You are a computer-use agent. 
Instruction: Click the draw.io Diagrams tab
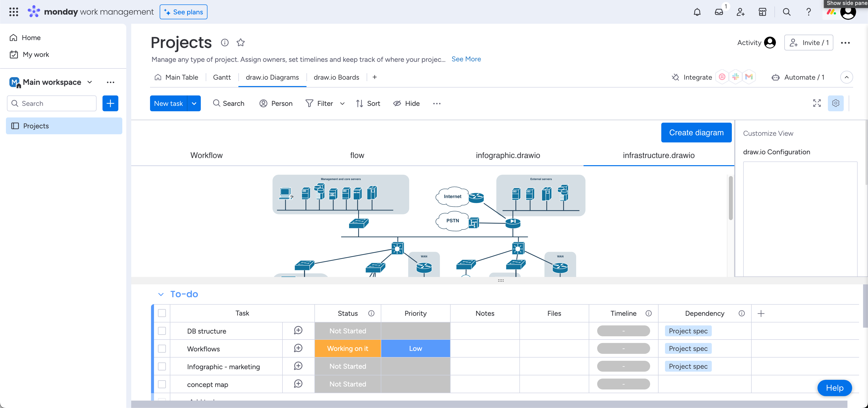pos(272,77)
